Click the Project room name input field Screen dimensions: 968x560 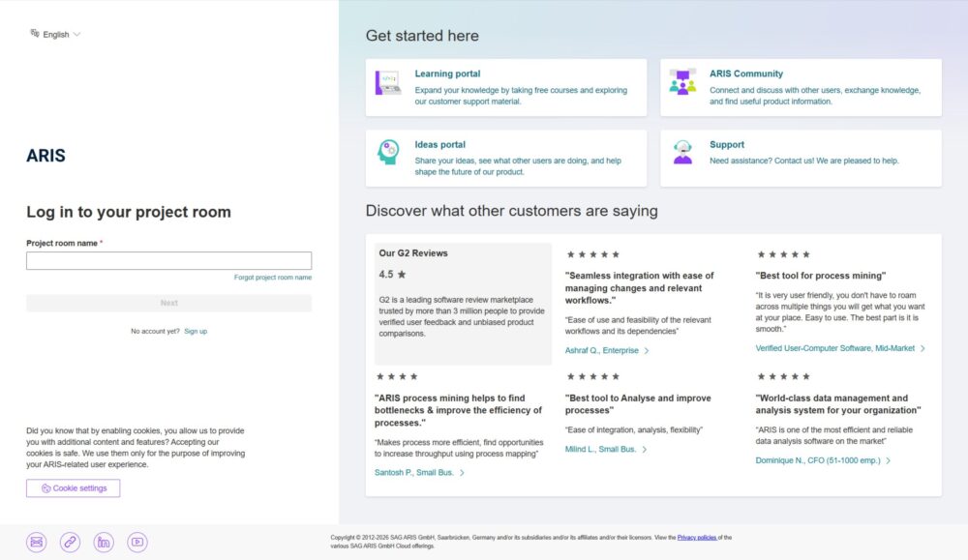click(x=168, y=261)
